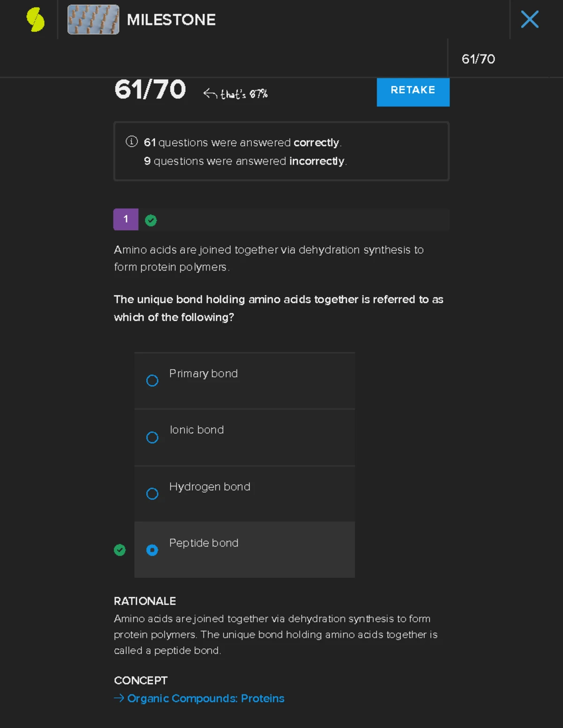The height and width of the screenshot is (728, 563).
Task: Open the Organic Compounds: Proteins link
Action: click(x=205, y=698)
